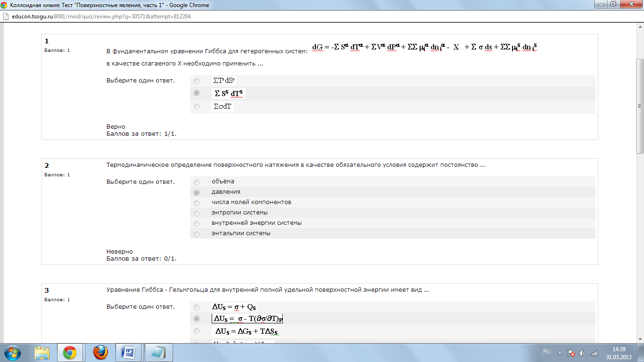Click answer text энтропии системы
Viewport: 644px width, 362px height.
(x=239, y=213)
